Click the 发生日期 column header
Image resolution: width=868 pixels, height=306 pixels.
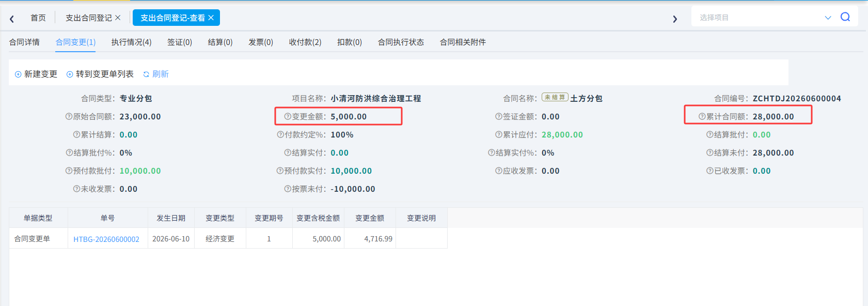click(171, 218)
